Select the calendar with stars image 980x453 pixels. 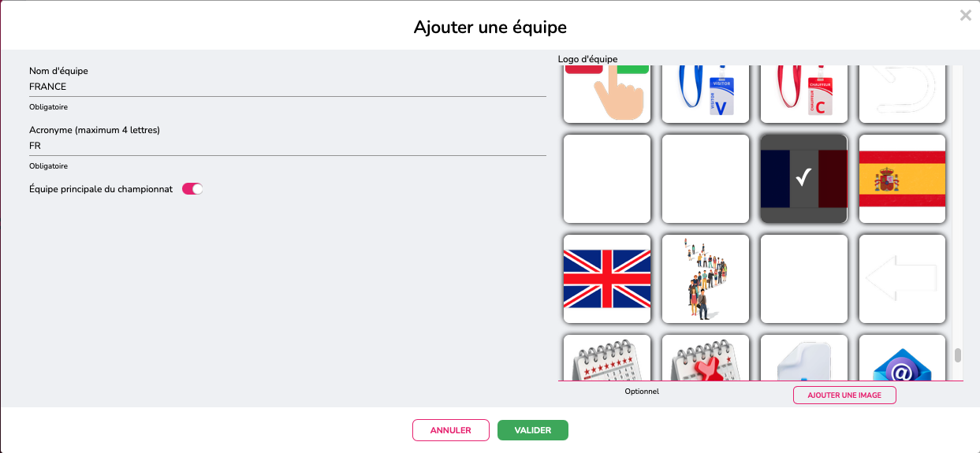pyautogui.click(x=607, y=359)
